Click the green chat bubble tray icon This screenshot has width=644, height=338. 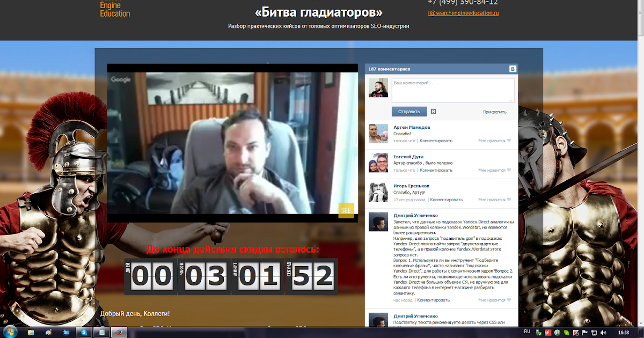566,333
